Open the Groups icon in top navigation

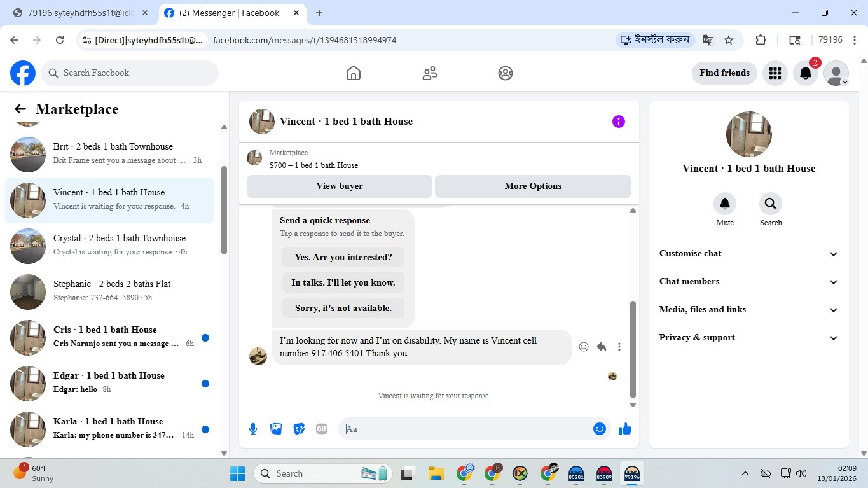(x=506, y=73)
